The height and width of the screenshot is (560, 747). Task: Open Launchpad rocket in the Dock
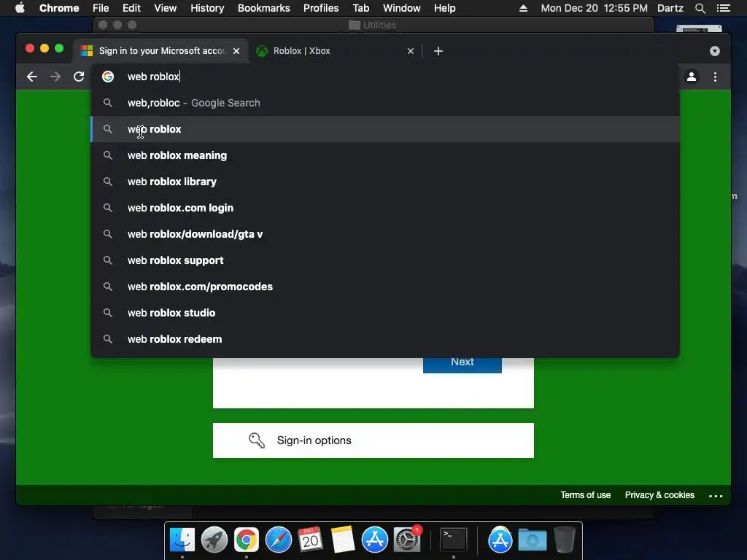(214, 540)
